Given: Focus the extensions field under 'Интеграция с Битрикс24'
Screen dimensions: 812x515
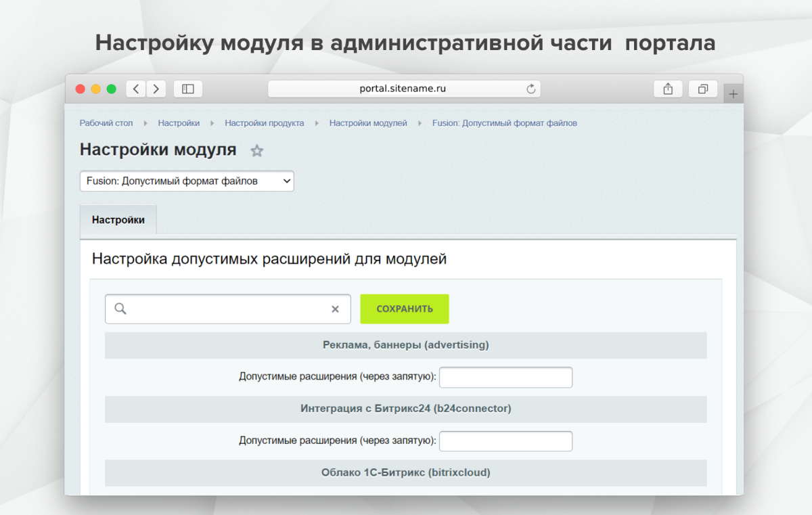Looking at the screenshot, I should (x=505, y=441).
